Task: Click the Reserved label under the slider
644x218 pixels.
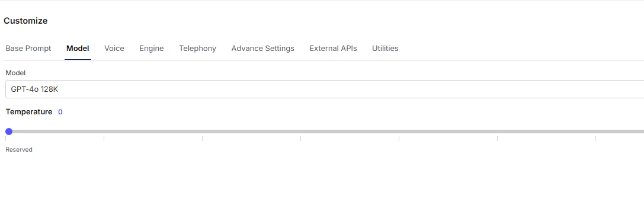Action: [x=19, y=150]
